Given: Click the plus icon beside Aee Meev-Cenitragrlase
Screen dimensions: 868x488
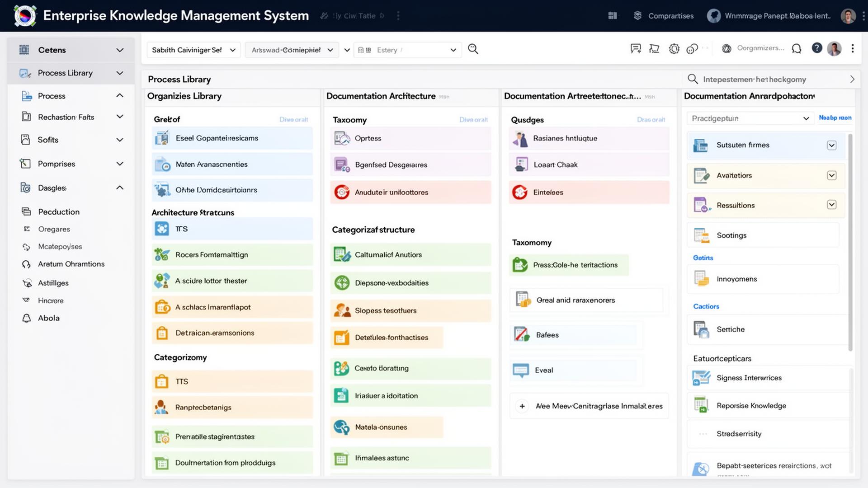Looking at the screenshot, I should tap(522, 406).
